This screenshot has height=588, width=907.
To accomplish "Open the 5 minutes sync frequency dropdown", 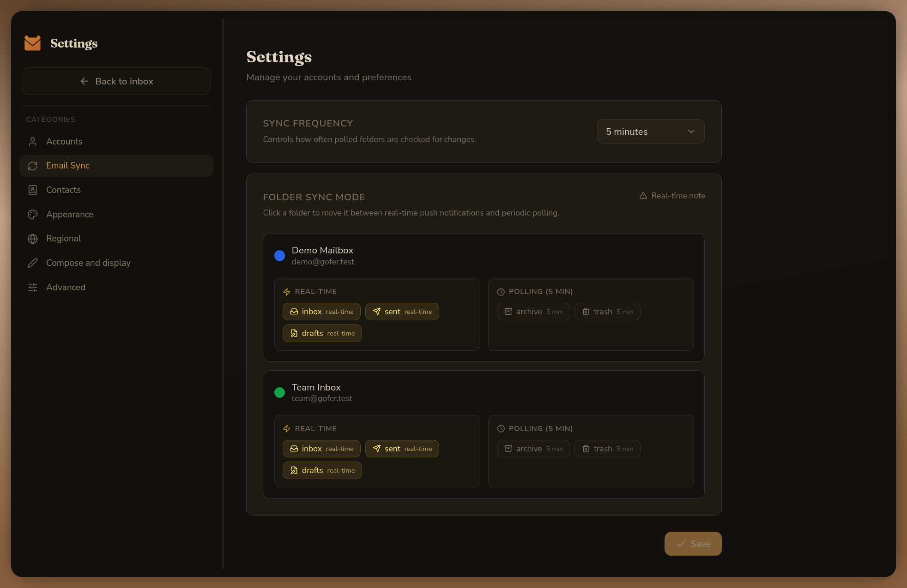I will (x=651, y=132).
